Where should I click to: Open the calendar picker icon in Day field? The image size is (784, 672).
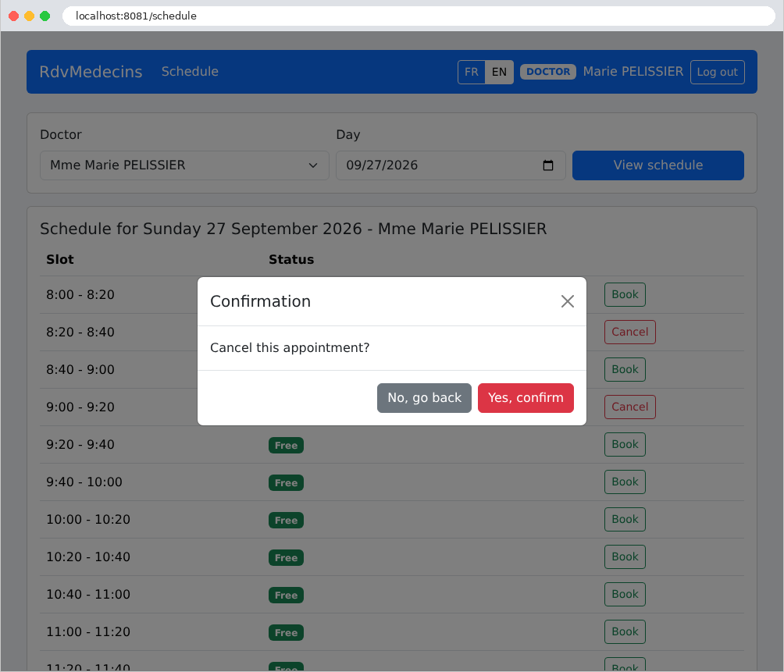click(548, 165)
